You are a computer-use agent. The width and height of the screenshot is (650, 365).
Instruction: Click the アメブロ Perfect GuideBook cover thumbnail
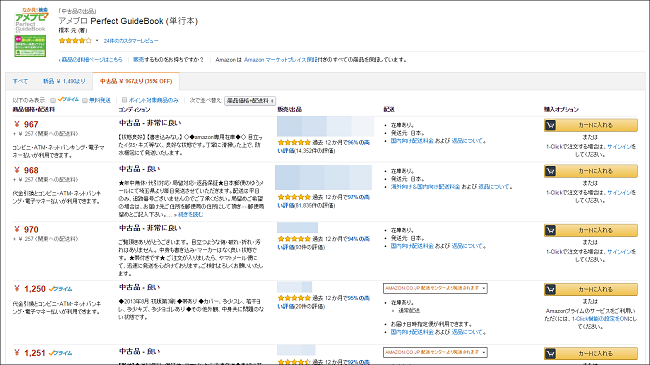coord(30,32)
